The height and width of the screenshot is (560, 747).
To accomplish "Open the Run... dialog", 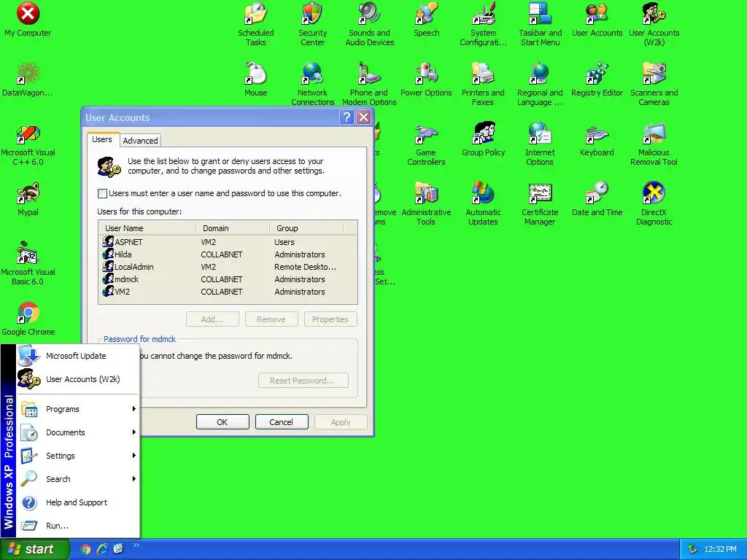I will (79, 526).
